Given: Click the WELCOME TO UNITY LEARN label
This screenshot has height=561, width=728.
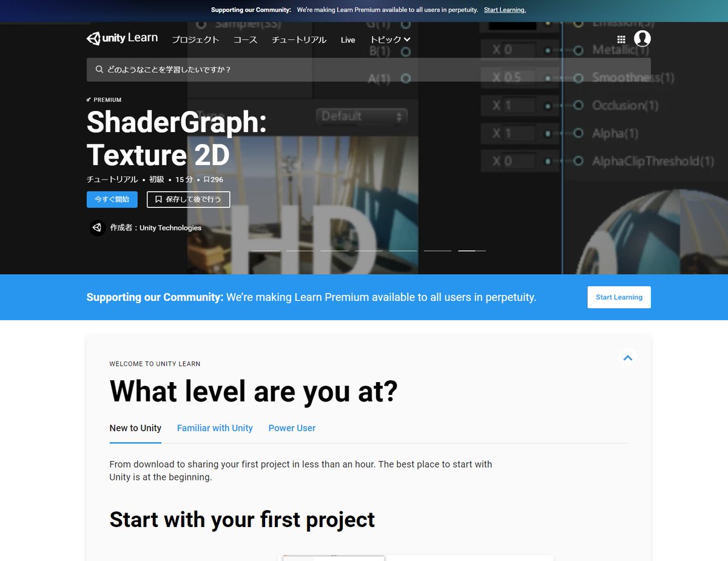Looking at the screenshot, I should pyautogui.click(x=155, y=364).
